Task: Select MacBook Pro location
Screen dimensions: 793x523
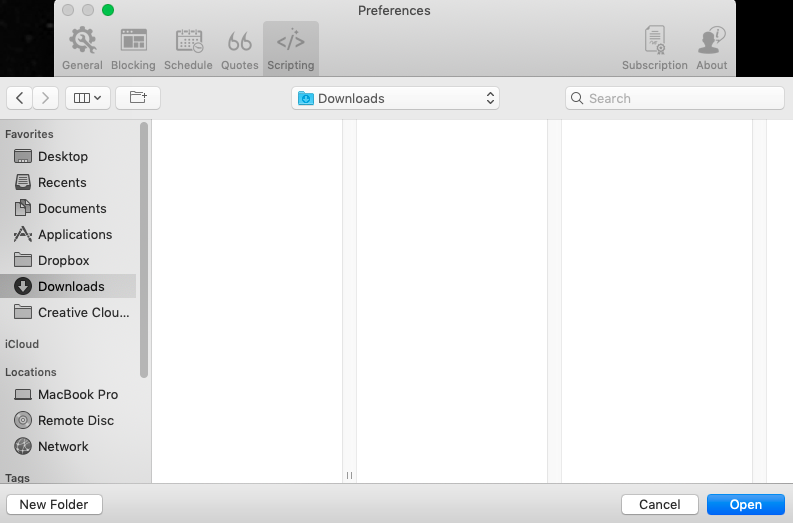Action: [x=68, y=395]
